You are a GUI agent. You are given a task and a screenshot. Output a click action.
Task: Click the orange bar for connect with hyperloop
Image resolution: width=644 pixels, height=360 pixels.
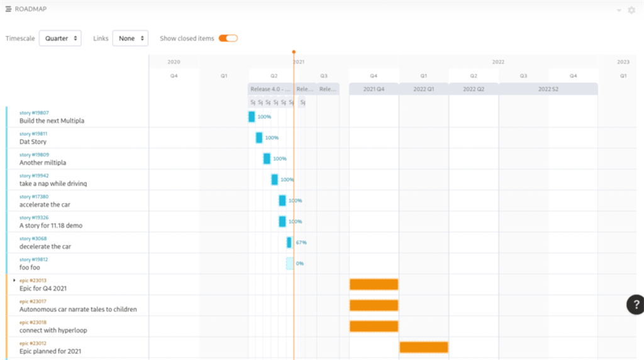tap(374, 326)
